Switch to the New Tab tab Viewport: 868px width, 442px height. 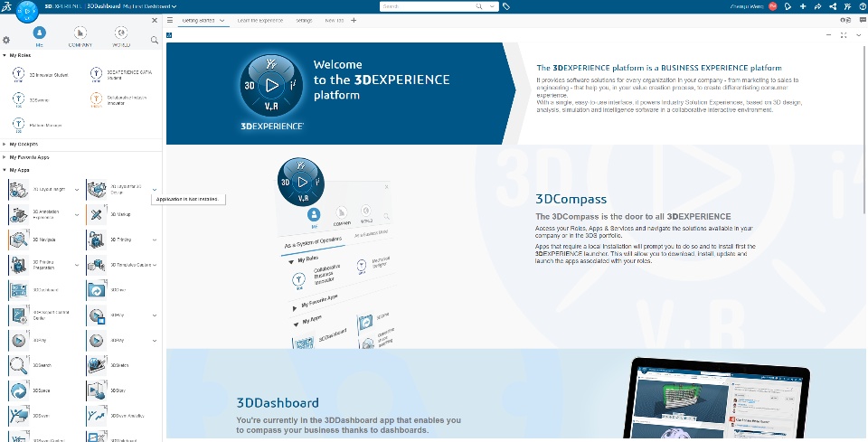335,21
